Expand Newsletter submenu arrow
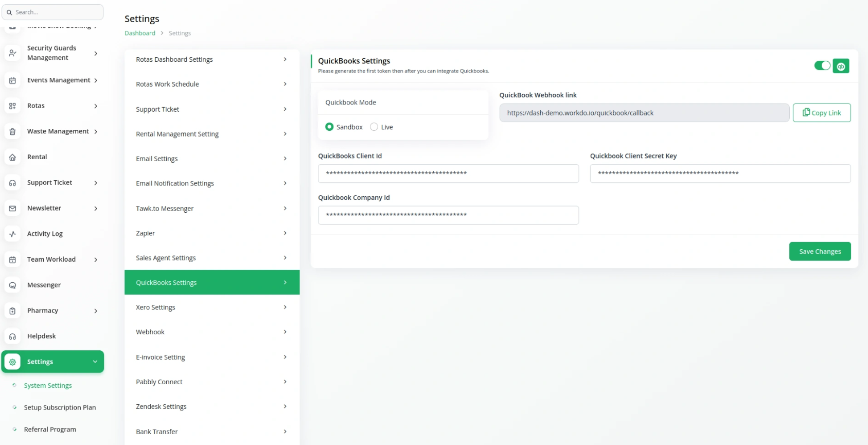The width and height of the screenshot is (868, 445). (96, 209)
